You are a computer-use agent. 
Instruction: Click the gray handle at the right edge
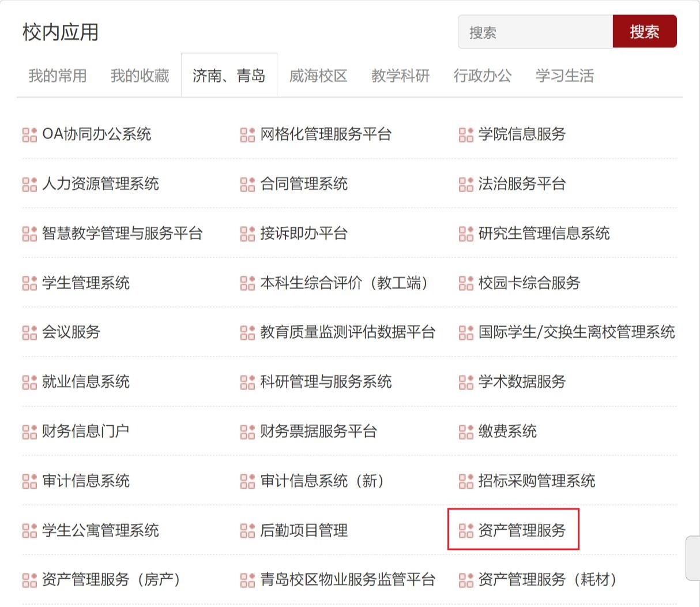(693, 559)
